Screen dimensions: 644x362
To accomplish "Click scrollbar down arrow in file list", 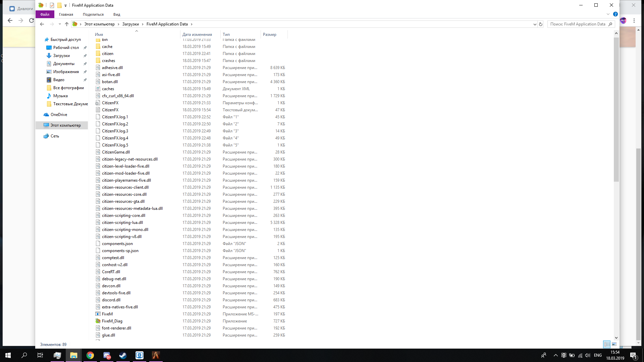I will [x=616, y=338].
